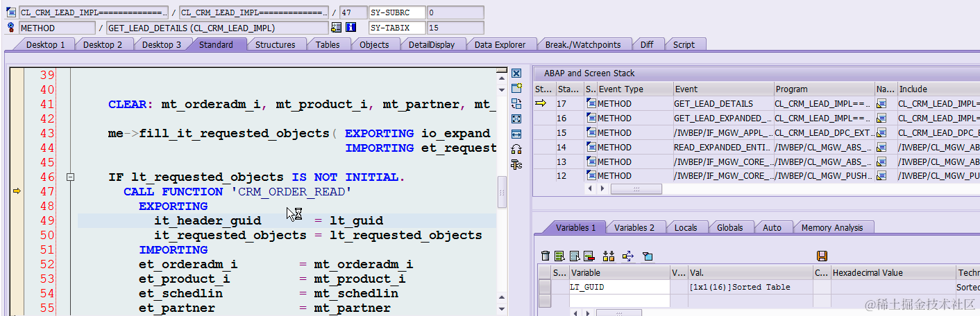
Task: Click the close tool icon beside code editor
Action: (x=516, y=73)
